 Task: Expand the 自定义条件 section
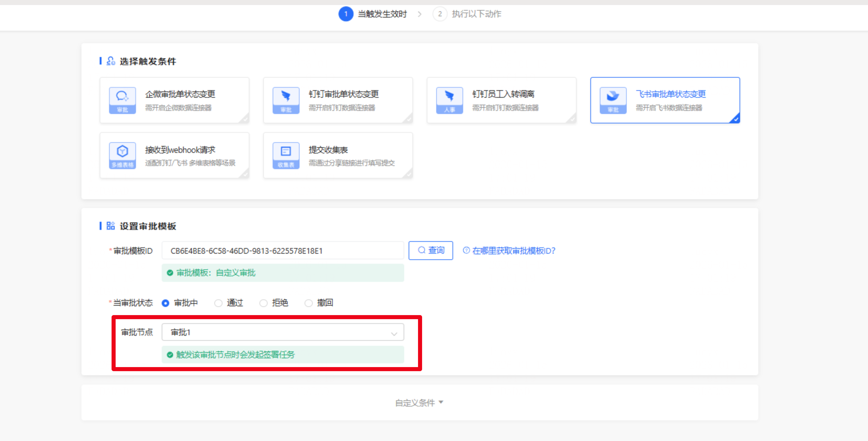click(419, 402)
